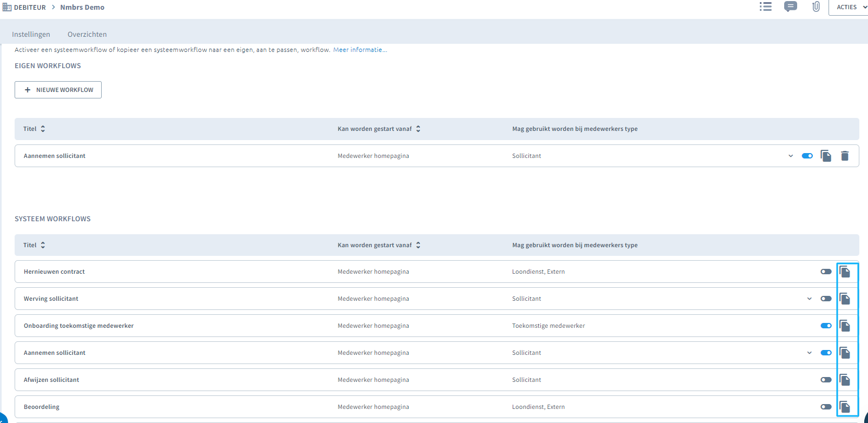Click the EIGEN WORKFLOWS heading
The width and height of the screenshot is (868, 423).
point(48,65)
